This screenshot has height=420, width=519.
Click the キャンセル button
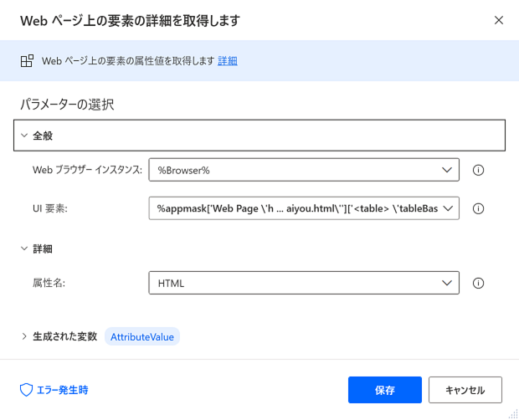tap(465, 390)
